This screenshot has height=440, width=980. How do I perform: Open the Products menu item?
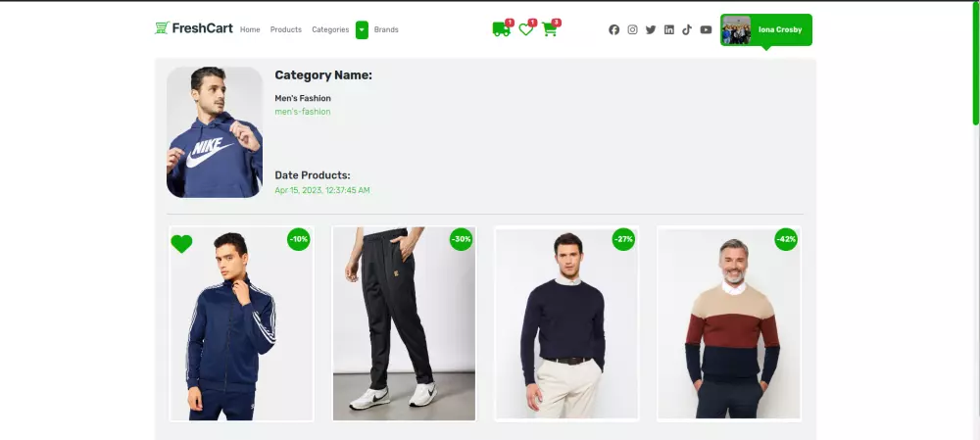(285, 30)
